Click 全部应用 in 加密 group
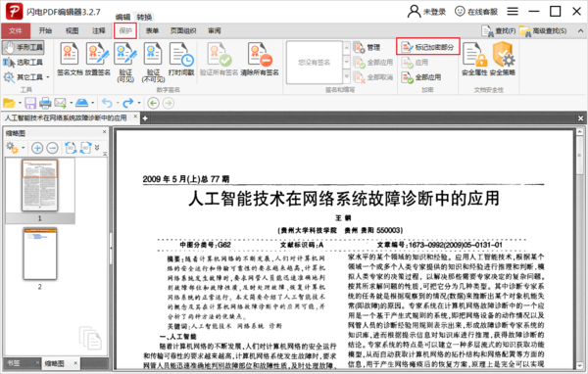The height and width of the screenshot is (374, 588). (x=420, y=77)
